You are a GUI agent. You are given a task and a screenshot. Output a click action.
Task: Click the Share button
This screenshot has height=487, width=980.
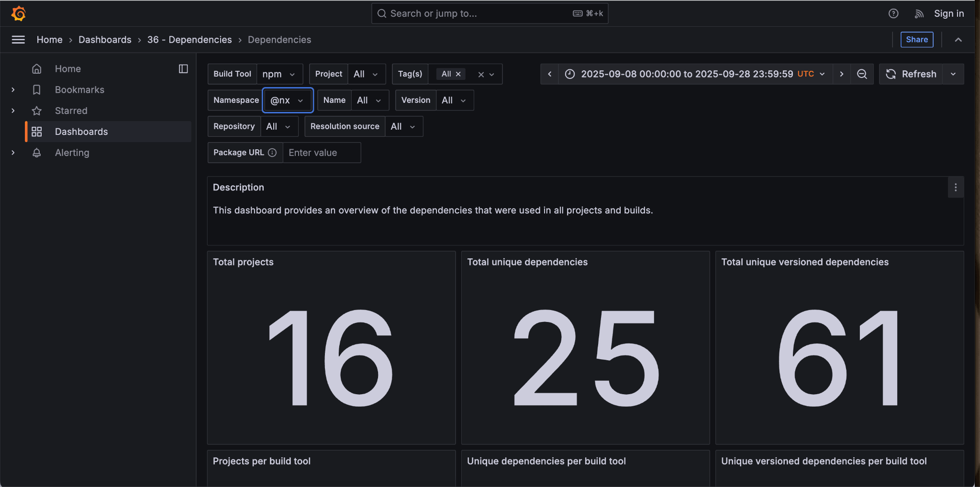[916, 40]
